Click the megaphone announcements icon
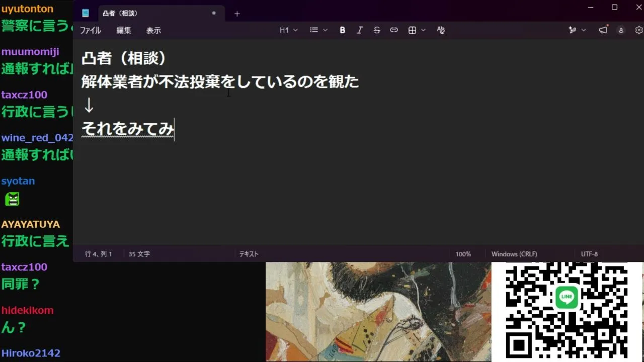Screen dimensions: 644x362 603,30
